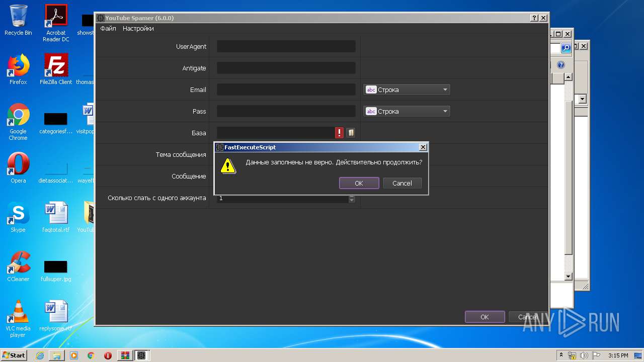
Task: Click search button in background window
Action: 566,48
